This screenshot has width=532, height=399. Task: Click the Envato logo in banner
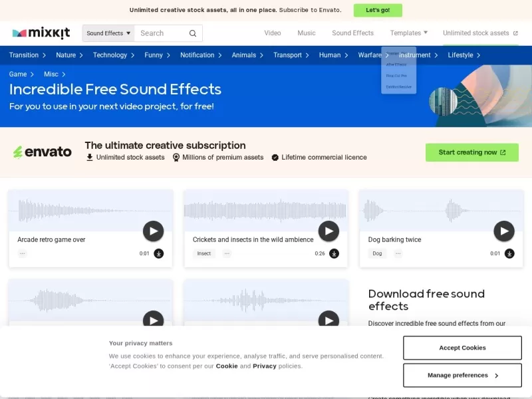tap(43, 152)
